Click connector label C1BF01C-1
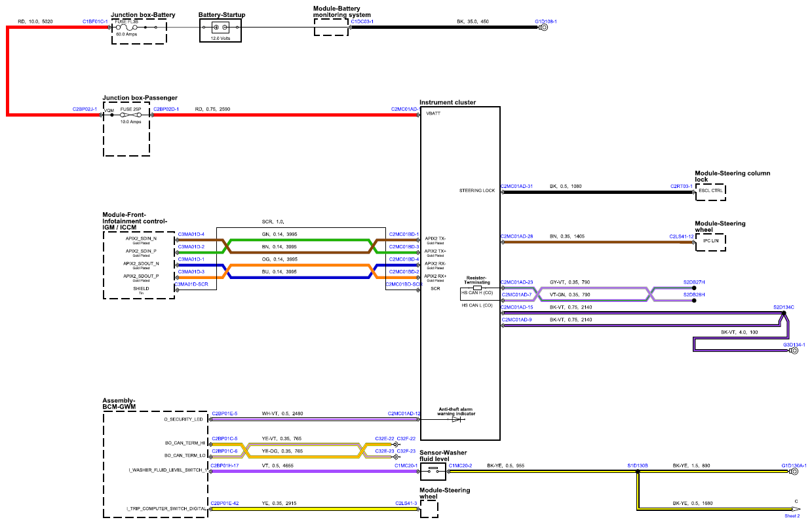812x524 pixels. pos(95,22)
